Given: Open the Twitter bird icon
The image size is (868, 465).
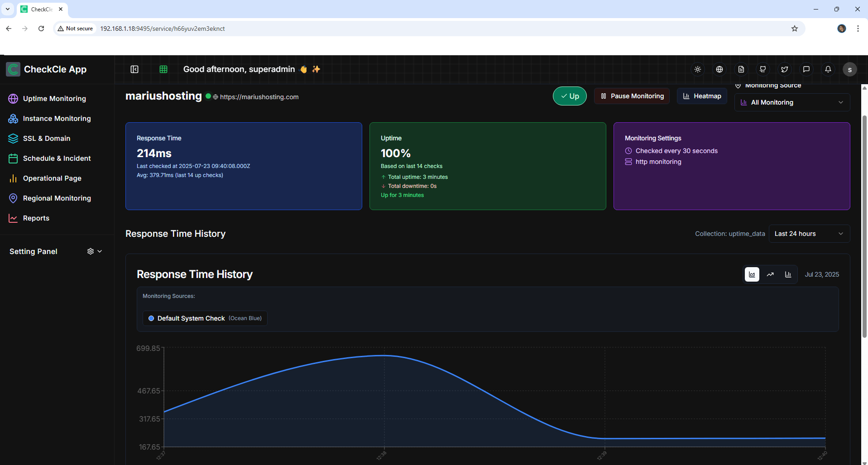Looking at the screenshot, I should coord(785,69).
